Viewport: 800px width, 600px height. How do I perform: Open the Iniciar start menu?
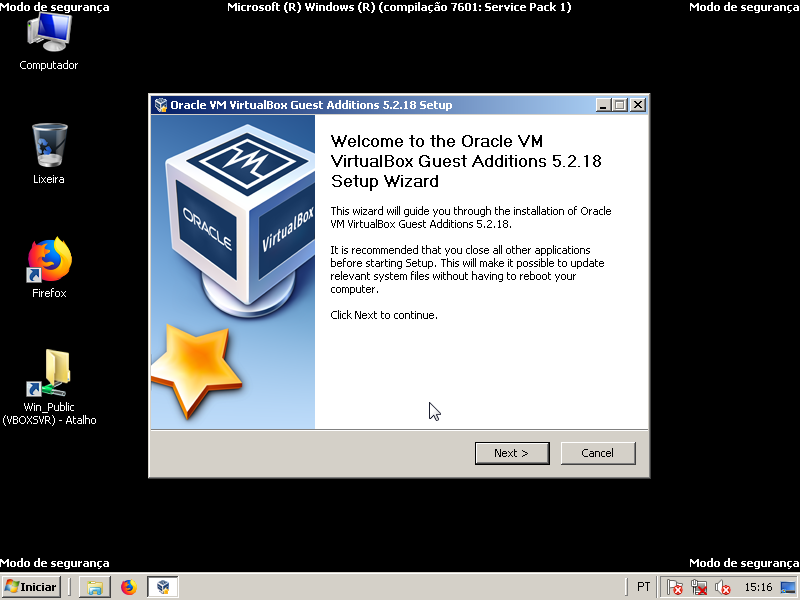[x=31, y=587]
